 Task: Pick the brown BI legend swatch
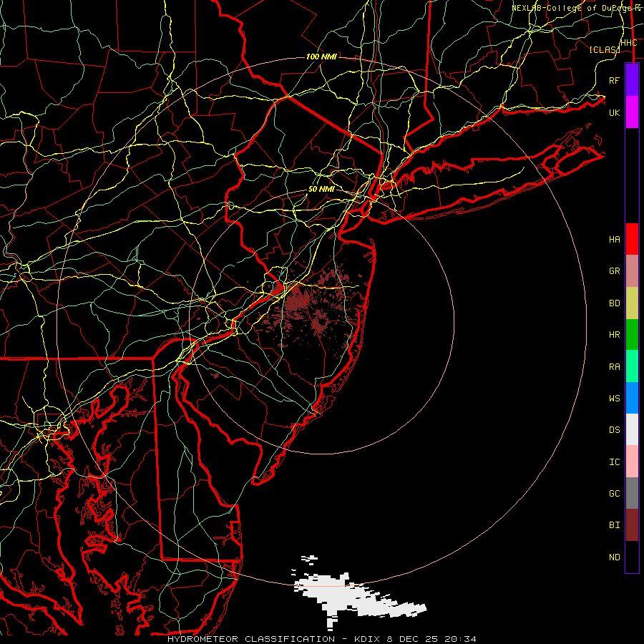[x=632, y=525]
